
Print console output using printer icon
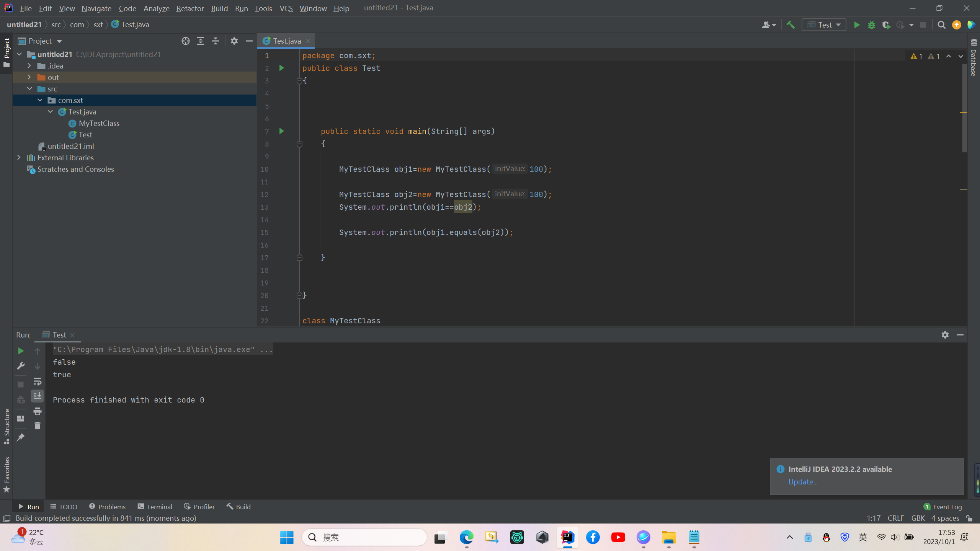38,411
